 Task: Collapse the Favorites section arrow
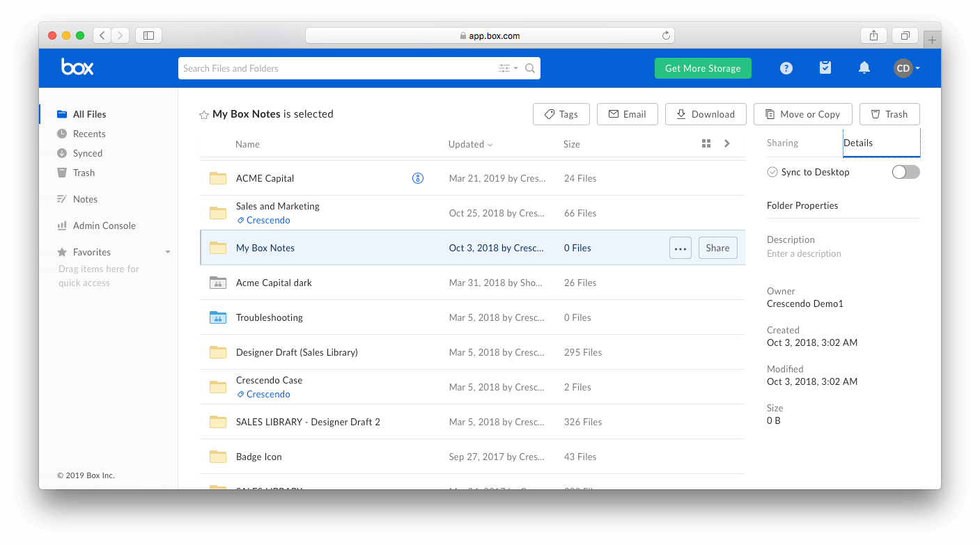[168, 252]
